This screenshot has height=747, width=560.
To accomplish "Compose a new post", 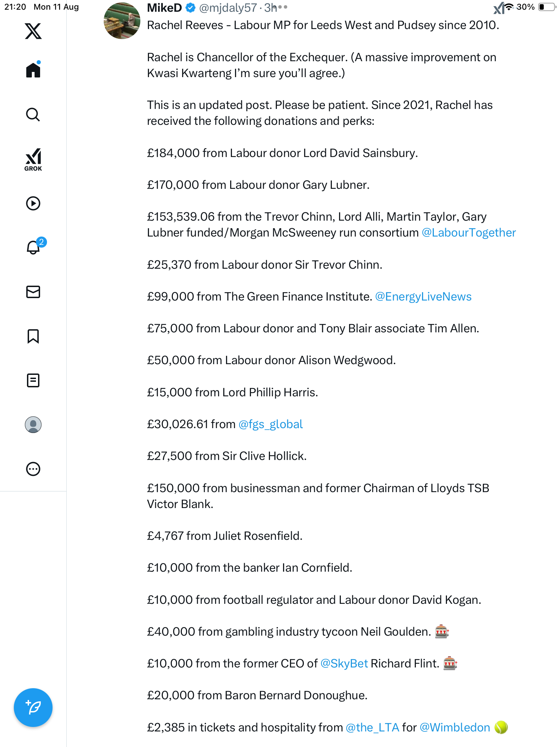I will coord(33,708).
